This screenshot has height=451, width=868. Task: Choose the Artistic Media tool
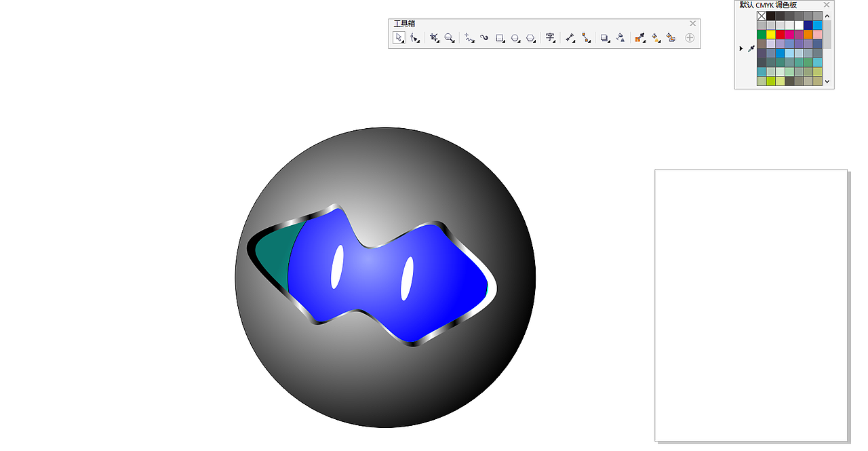point(484,38)
